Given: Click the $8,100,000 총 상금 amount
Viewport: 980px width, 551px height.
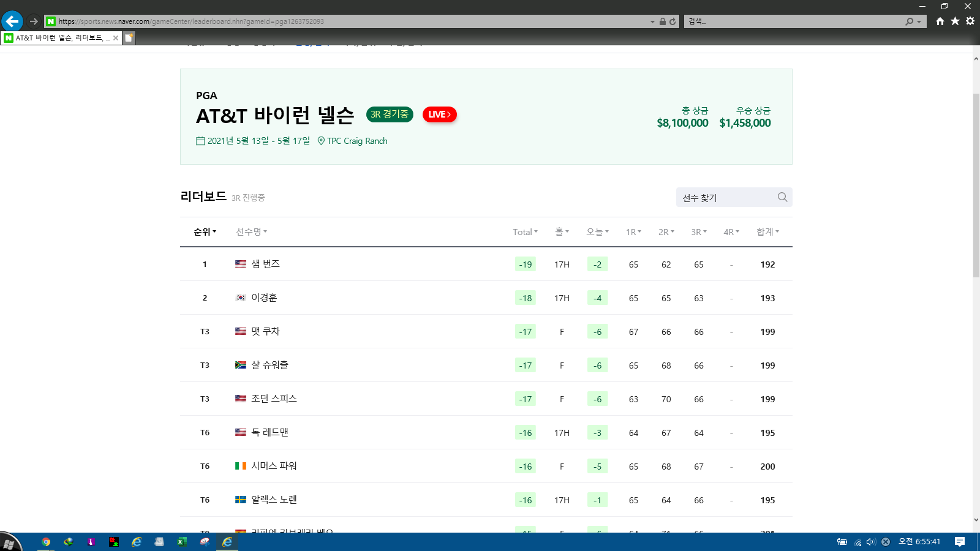Looking at the screenshot, I should pos(682,123).
